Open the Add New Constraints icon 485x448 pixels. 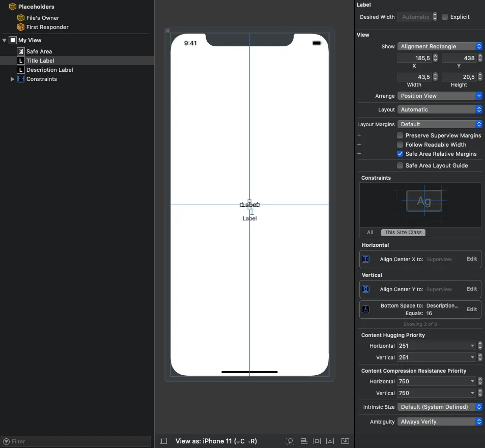[317, 441]
